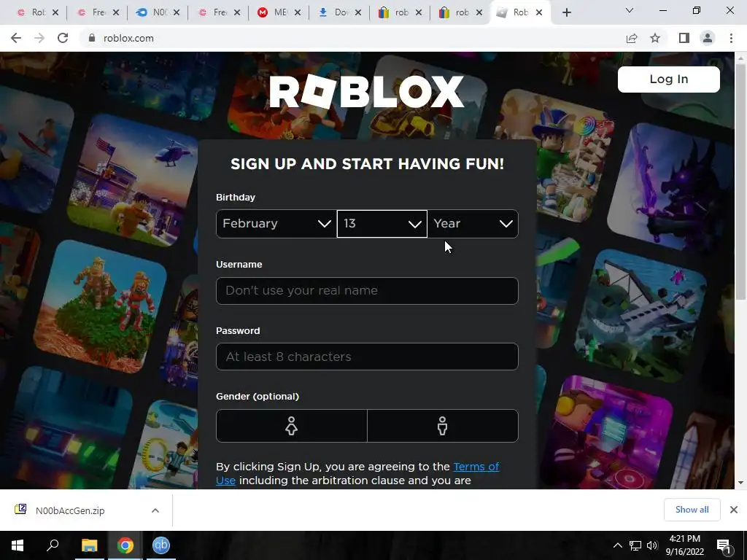Click the Chrome taskbar icon
747x560 pixels.
pos(125,545)
